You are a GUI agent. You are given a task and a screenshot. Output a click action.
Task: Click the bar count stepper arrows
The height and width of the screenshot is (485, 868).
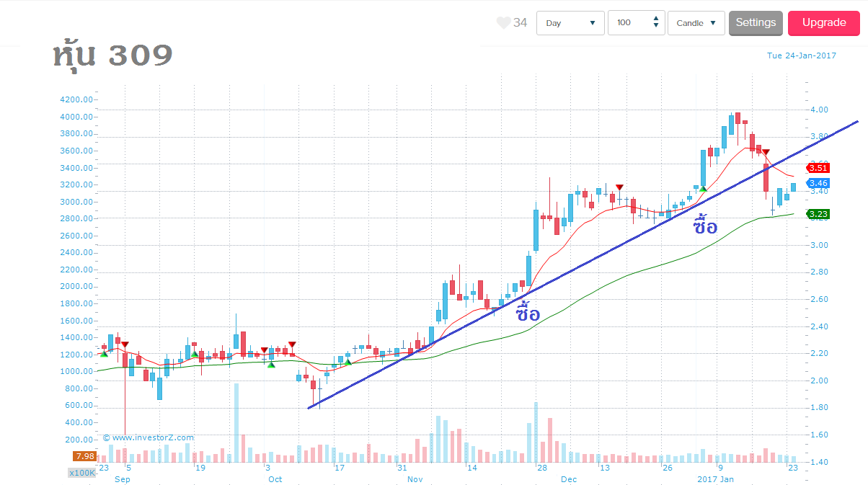(655, 23)
